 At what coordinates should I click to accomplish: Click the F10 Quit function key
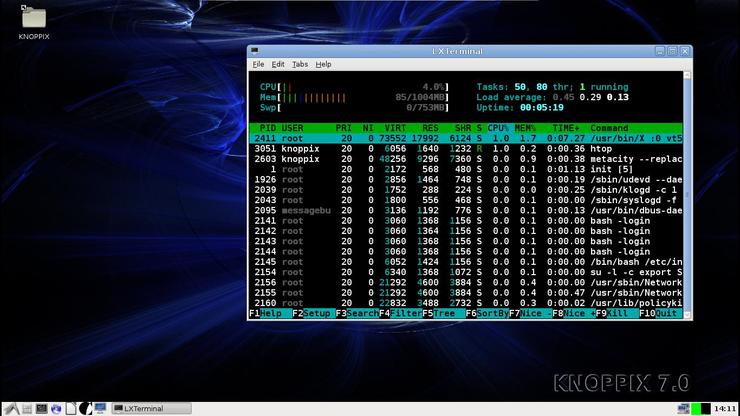click(661, 314)
